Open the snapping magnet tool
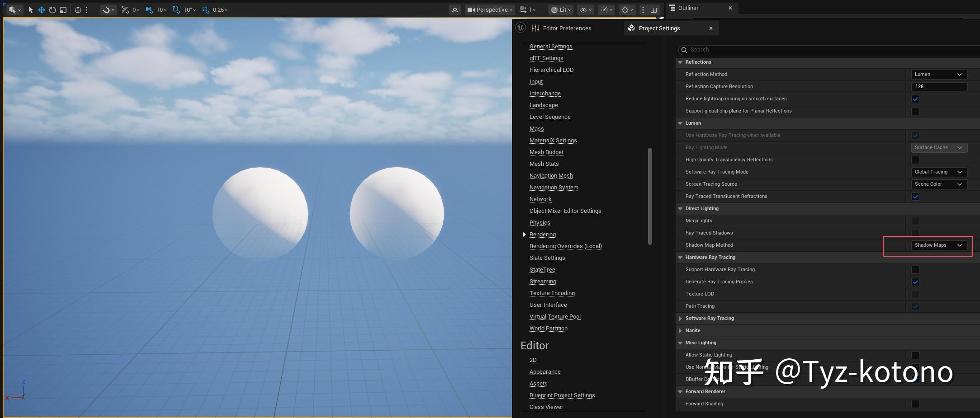The height and width of the screenshot is (418, 980). tap(105, 9)
